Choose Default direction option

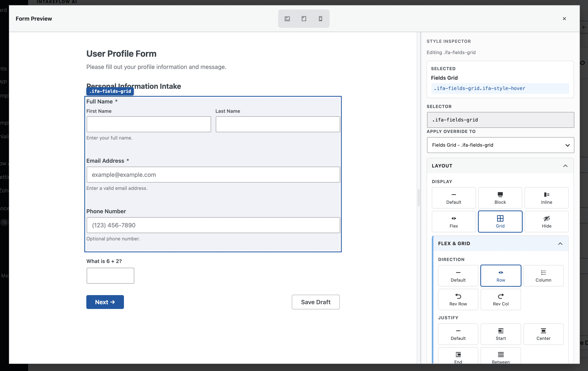[458, 275]
